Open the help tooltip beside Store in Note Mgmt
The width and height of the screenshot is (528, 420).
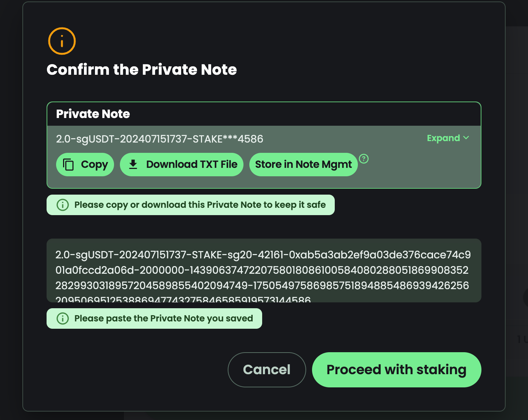tap(364, 159)
